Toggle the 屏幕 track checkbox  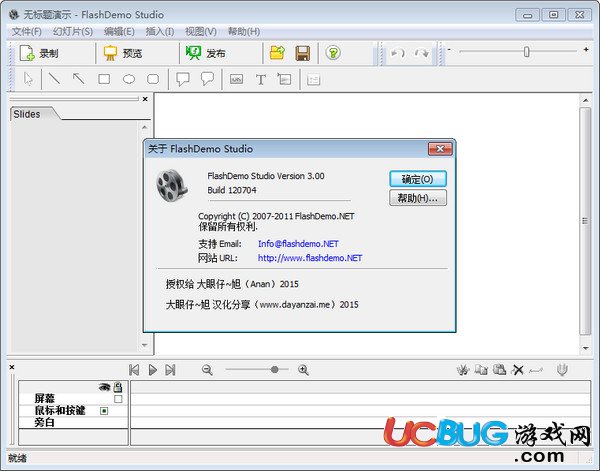(x=118, y=399)
